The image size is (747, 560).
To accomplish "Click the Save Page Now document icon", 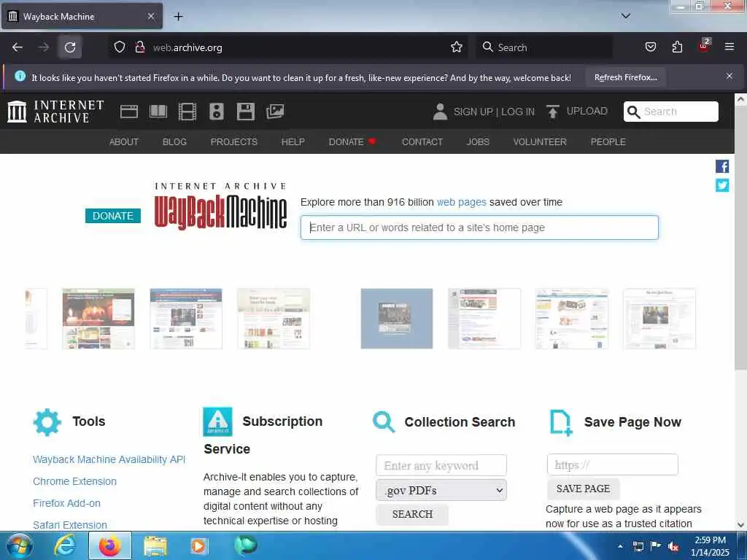I will [561, 422].
